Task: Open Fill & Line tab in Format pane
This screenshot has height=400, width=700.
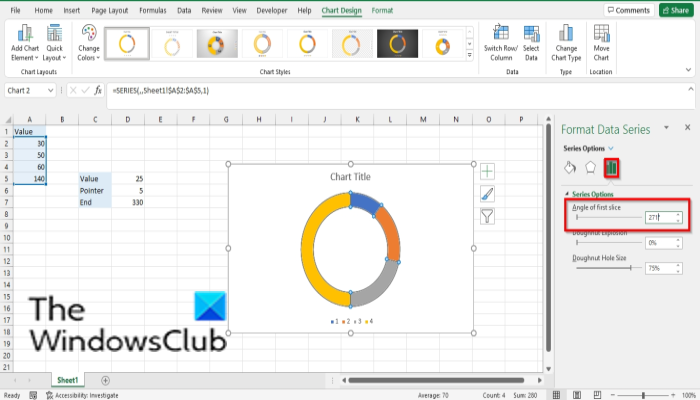Action: tap(570, 168)
